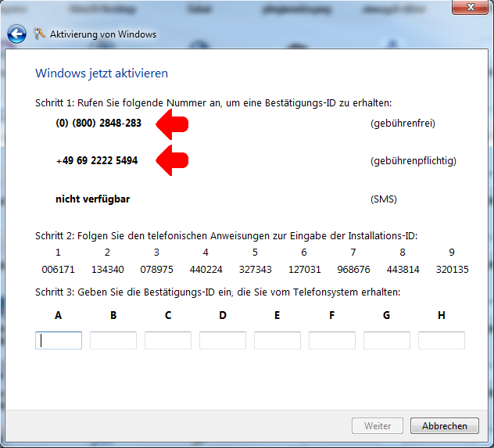This screenshot has height=448, width=494.
Task: Click installation ID block 320135
Action: pyautogui.click(x=452, y=270)
